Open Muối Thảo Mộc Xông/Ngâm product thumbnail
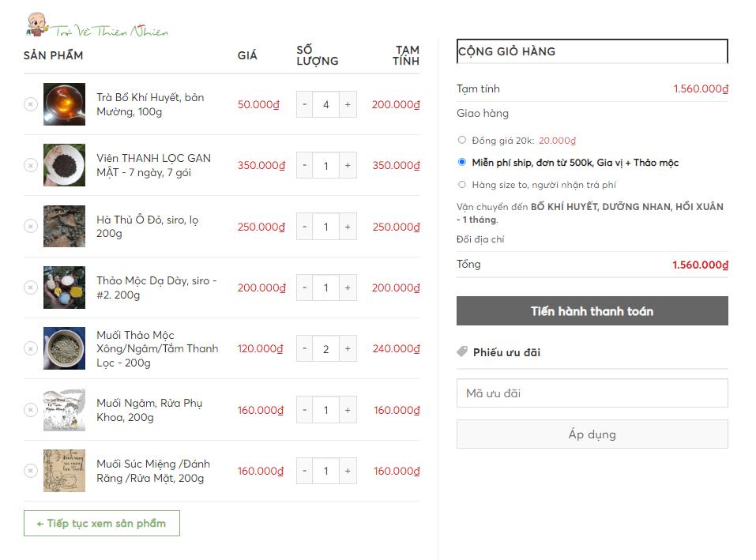Screen dimensions: 756x560 tap(64, 348)
